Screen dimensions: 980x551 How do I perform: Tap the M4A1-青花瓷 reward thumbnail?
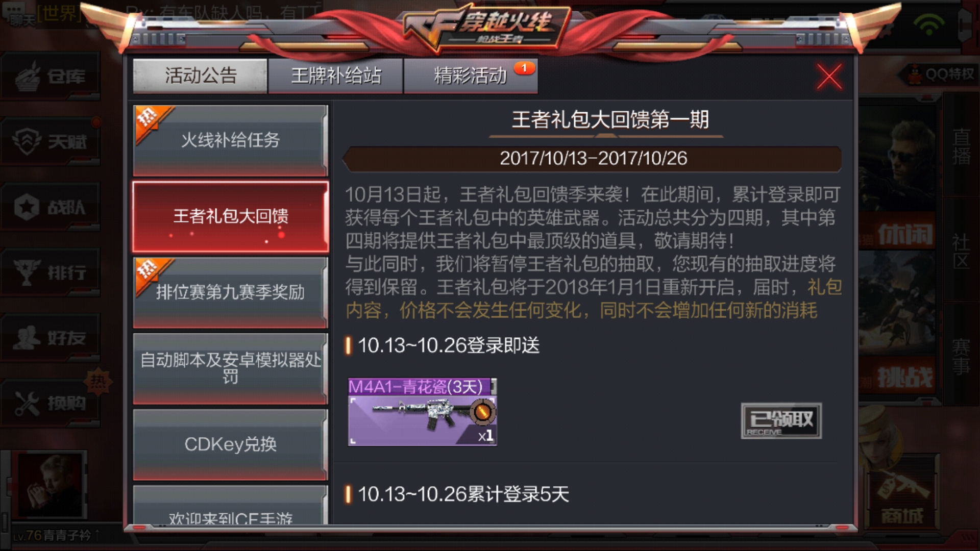click(422, 412)
